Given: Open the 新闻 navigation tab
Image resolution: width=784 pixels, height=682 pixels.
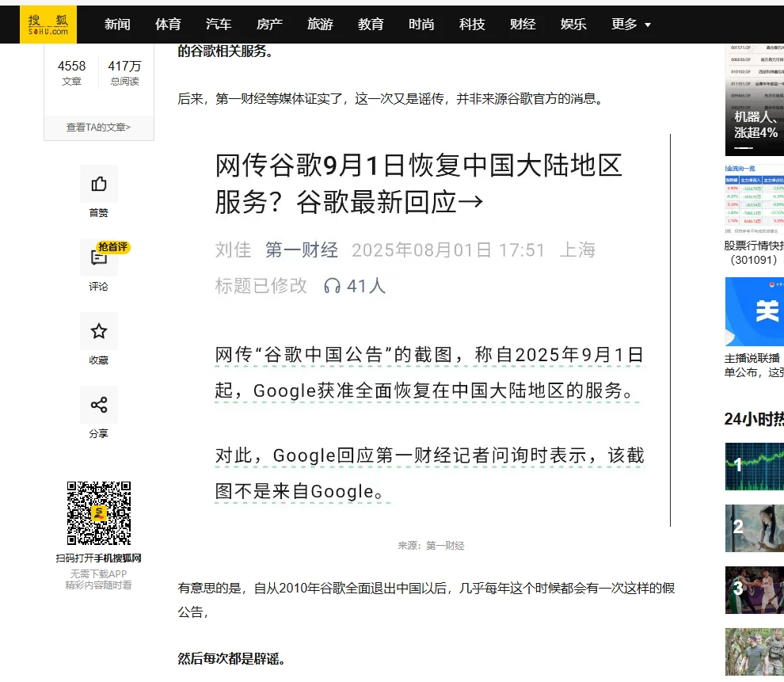Looking at the screenshot, I should coord(117,25).
